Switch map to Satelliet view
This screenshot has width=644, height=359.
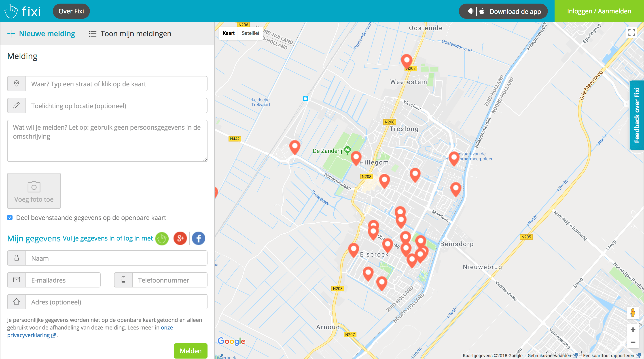click(250, 33)
